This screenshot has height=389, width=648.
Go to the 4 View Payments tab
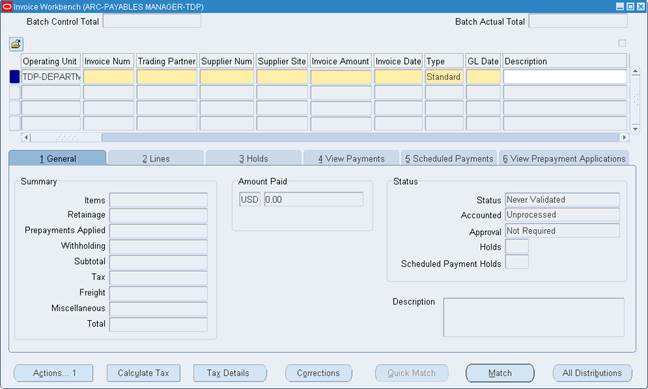pos(351,159)
